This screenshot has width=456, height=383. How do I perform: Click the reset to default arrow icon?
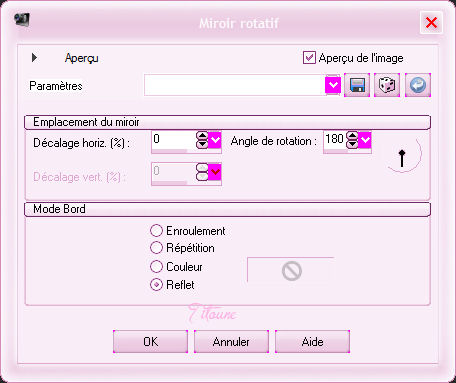pyautogui.click(x=418, y=85)
